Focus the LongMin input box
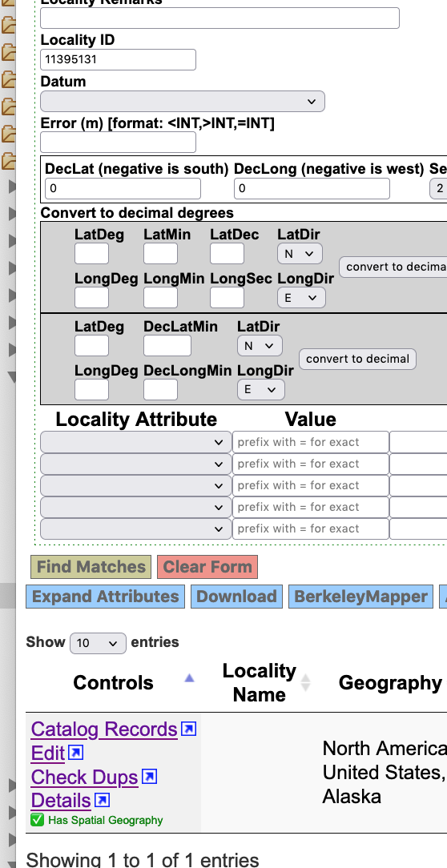 click(161, 298)
